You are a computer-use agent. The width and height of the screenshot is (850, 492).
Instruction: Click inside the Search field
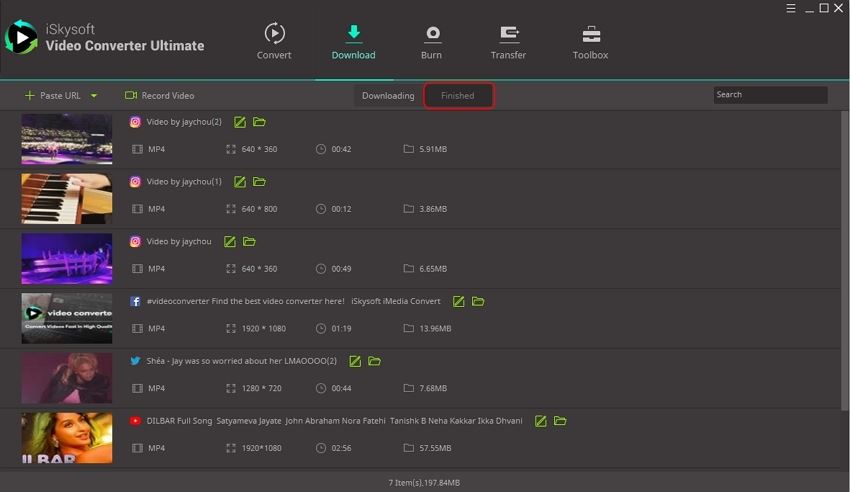(x=770, y=95)
